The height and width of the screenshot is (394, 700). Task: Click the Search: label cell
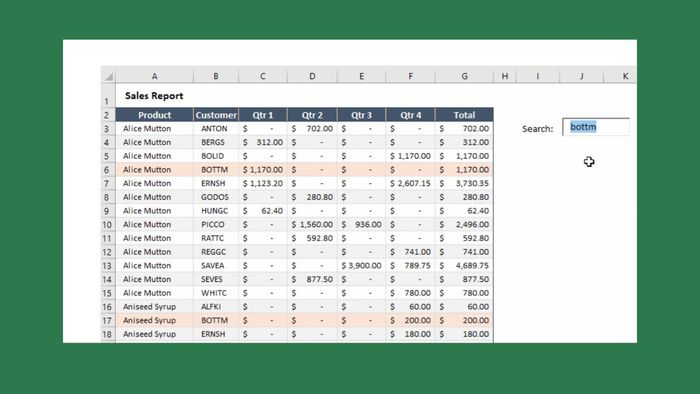tap(538, 129)
